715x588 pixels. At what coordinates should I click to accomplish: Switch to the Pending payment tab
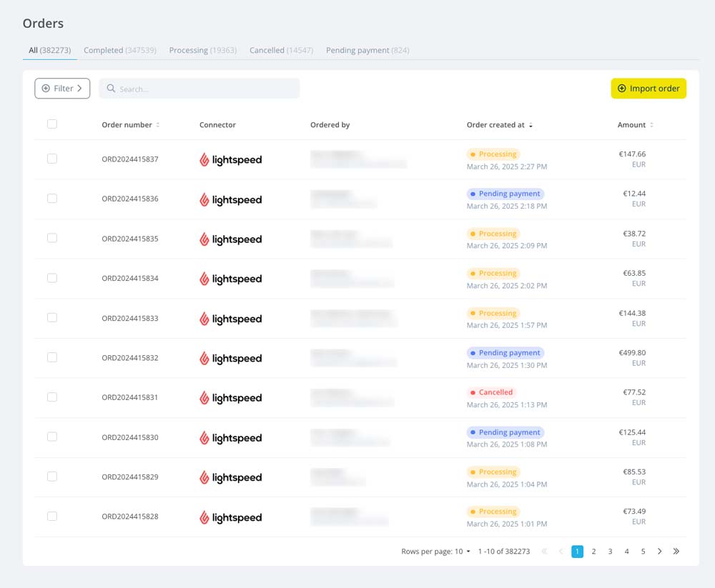tap(368, 50)
